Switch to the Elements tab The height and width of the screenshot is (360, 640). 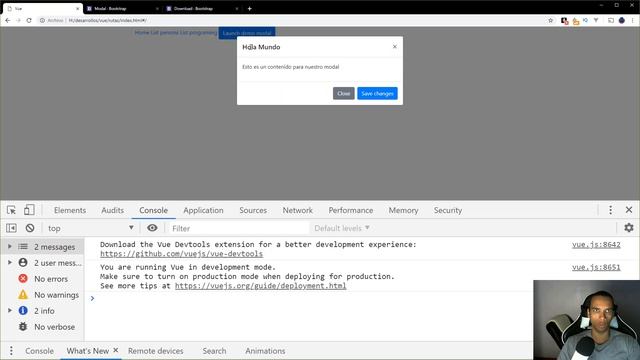pyautogui.click(x=70, y=210)
